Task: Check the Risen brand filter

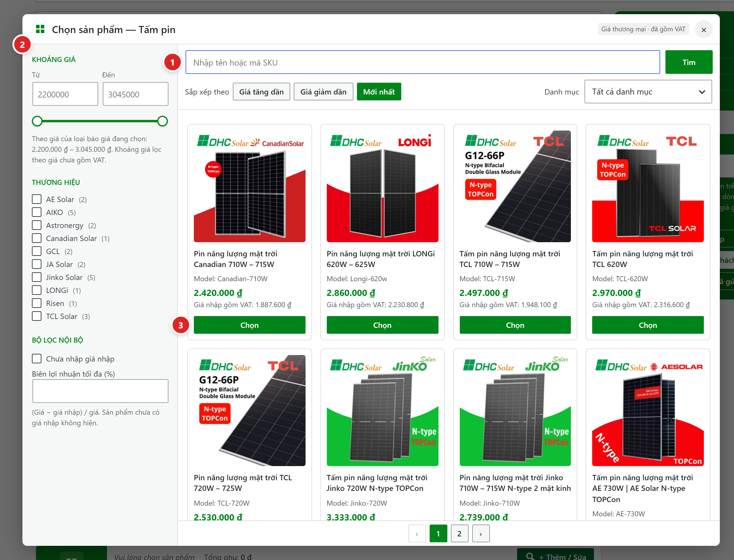Action: click(37, 303)
